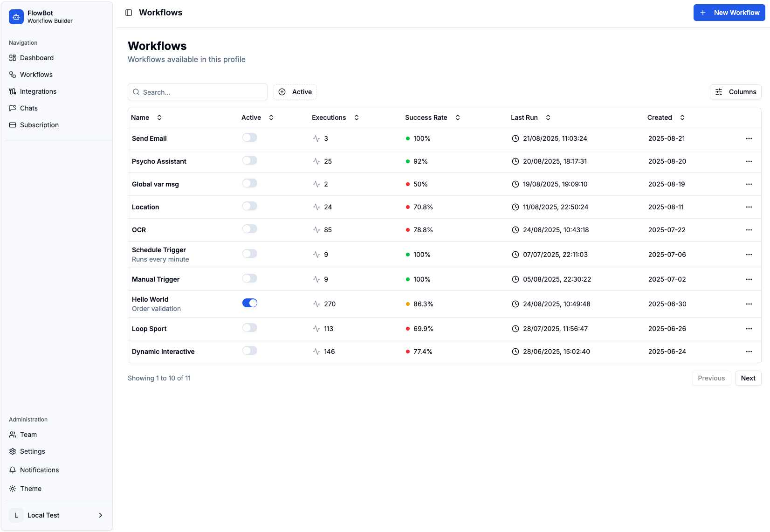Viewport: 770px width, 532px height.
Task: Open the three-dot menu for OCR workflow
Action: pyautogui.click(x=749, y=230)
